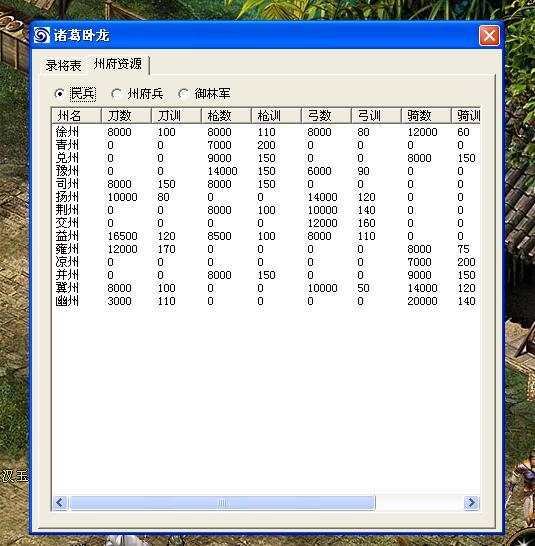Click the 3000 value in 幽州 row

coord(119,301)
